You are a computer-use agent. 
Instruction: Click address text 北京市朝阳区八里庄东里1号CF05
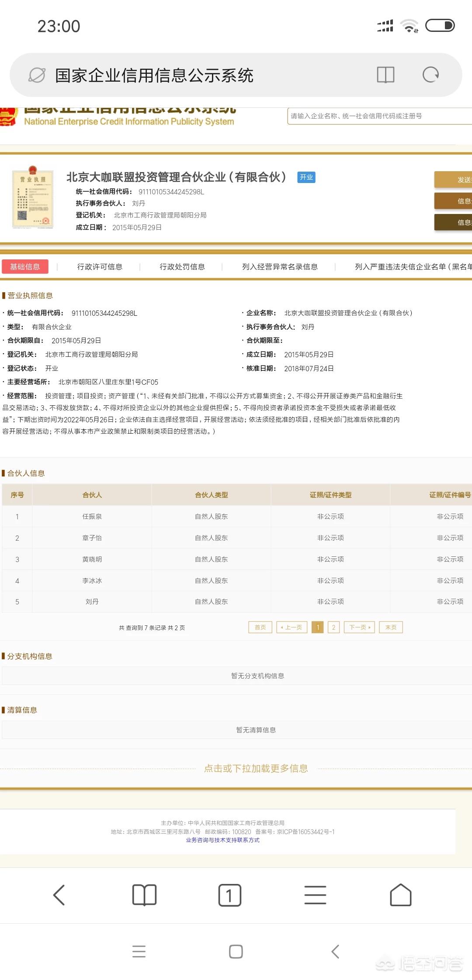click(108, 382)
